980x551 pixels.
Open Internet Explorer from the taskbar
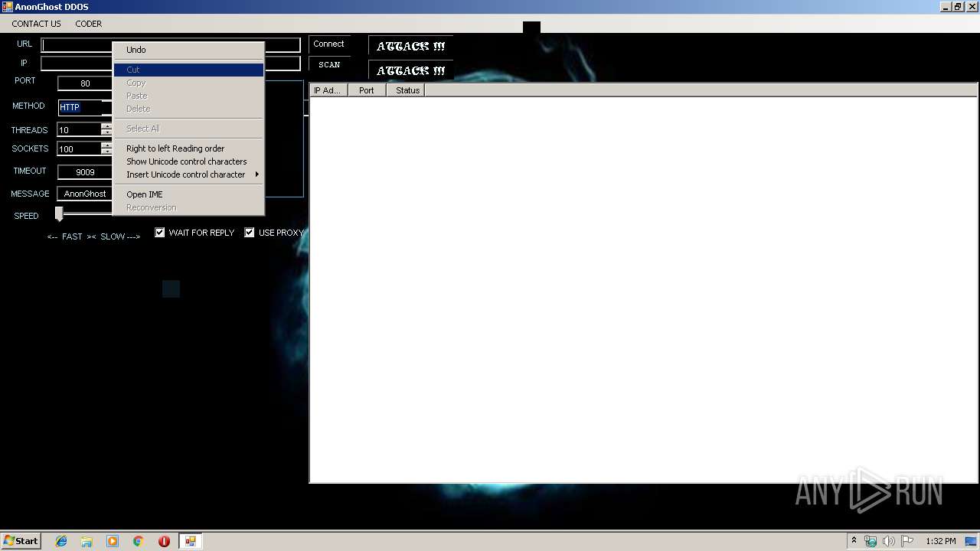click(61, 541)
